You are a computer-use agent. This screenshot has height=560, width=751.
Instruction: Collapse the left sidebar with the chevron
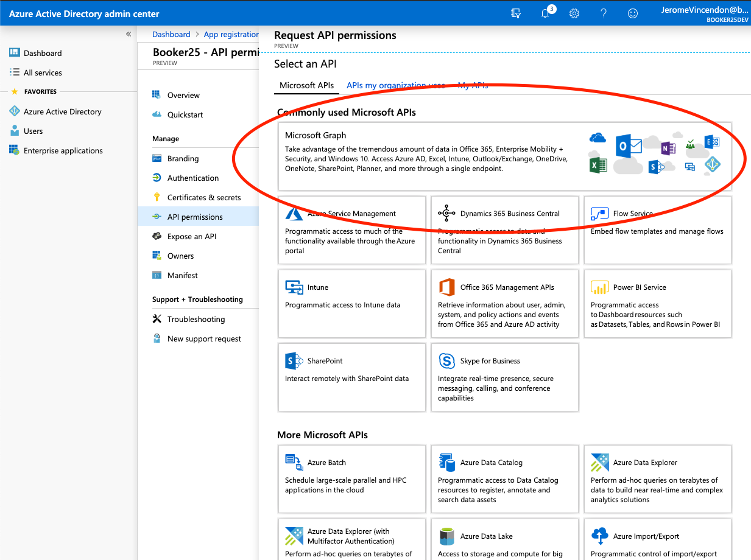[129, 34]
